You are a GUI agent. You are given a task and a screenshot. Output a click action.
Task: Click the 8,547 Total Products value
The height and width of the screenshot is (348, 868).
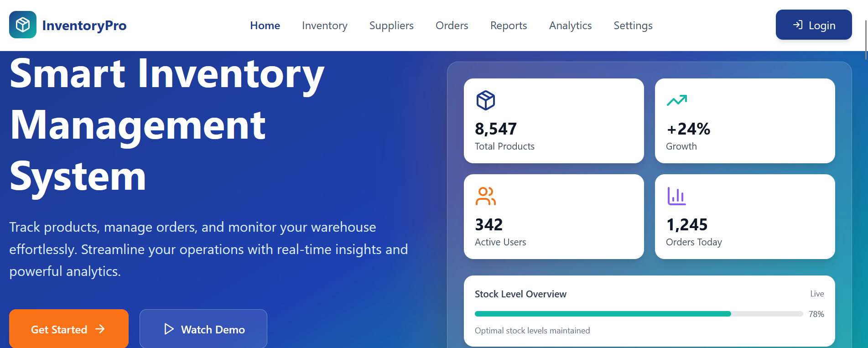[x=496, y=129]
